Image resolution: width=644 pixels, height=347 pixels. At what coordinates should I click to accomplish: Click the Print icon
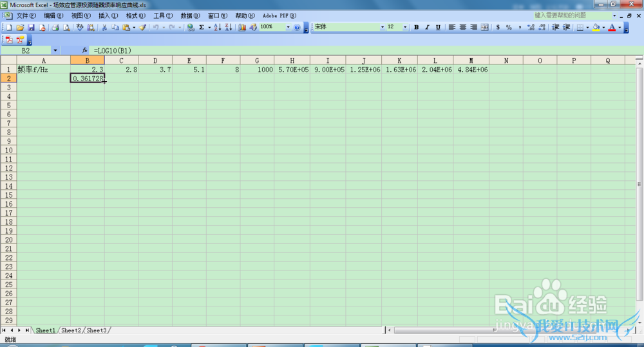pyautogui.click(x=55, y=27)
